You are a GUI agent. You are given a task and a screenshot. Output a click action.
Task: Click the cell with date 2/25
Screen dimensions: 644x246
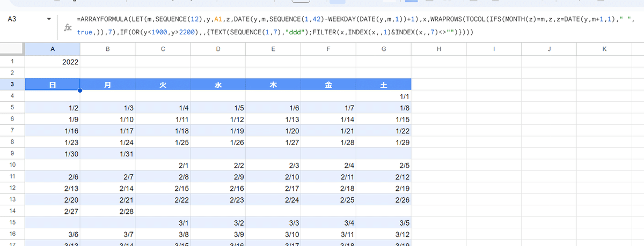(x=328, y=200)
